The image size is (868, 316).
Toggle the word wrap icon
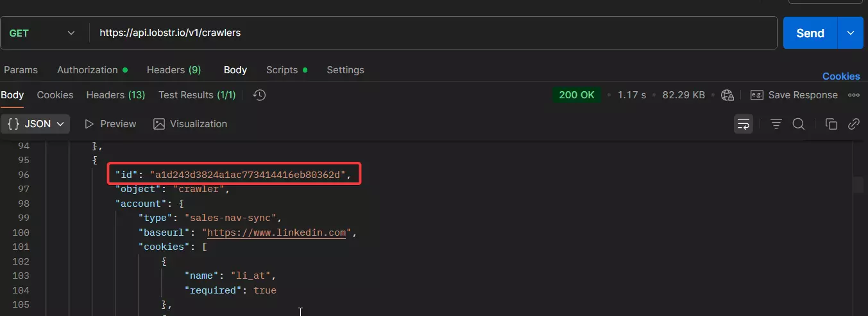(744, 124)
